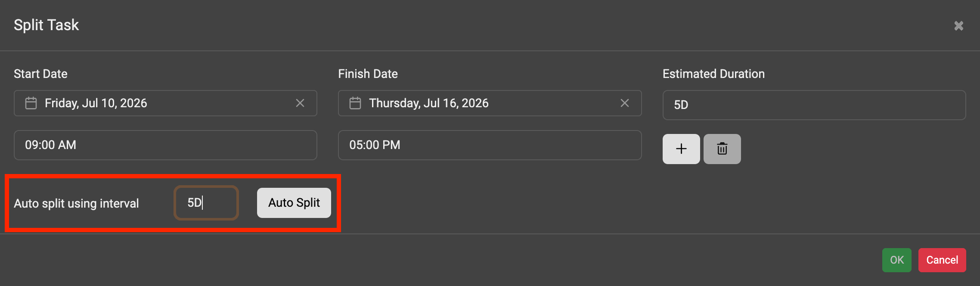Image resolution: width=980 pixels, height=286 pixels.
Task: Focus the 09:00 AM start time field
Action: tap(165, 145)
